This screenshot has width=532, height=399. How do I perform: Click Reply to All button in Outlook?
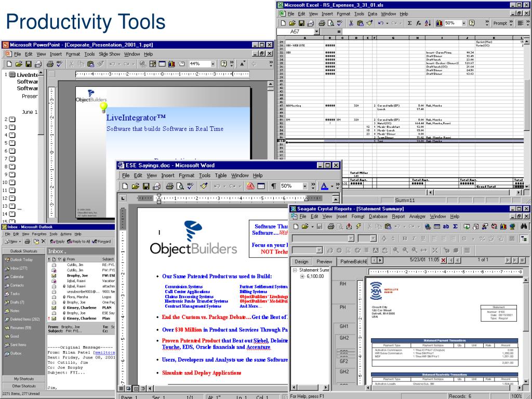[78, 242]
